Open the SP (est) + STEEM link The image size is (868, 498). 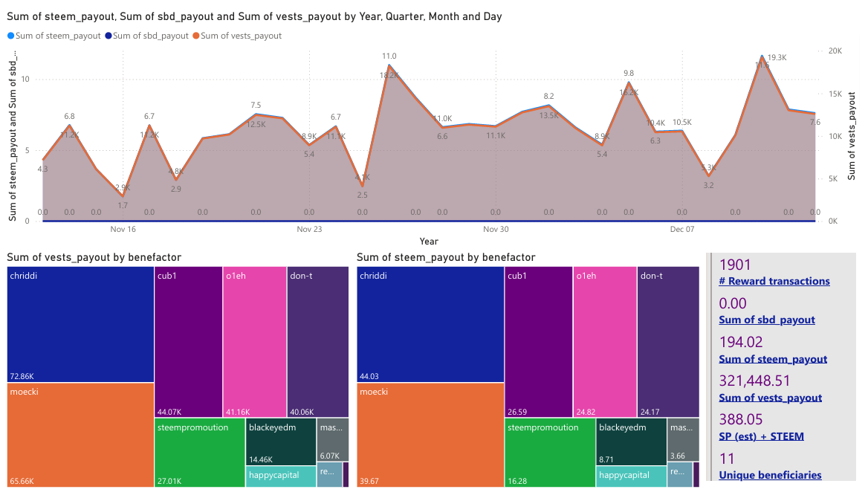coord(761,436)
